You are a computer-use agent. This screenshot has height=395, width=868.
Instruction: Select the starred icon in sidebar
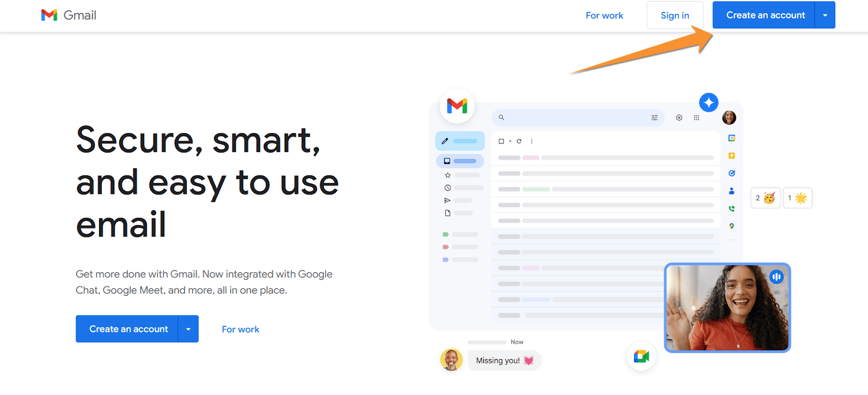(447, 175)
